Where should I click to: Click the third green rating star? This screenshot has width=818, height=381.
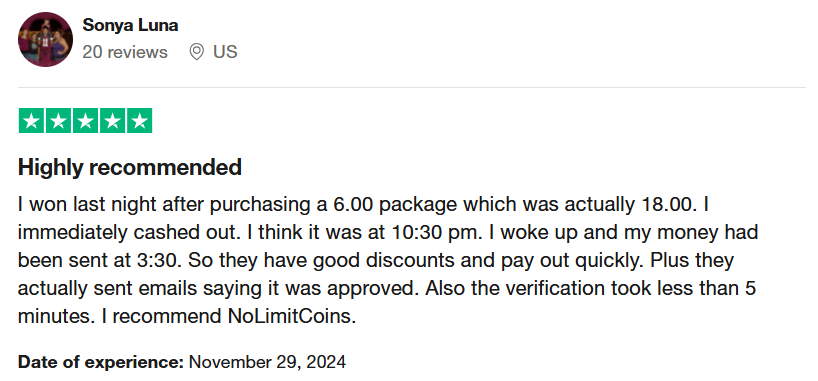point(86,121)
